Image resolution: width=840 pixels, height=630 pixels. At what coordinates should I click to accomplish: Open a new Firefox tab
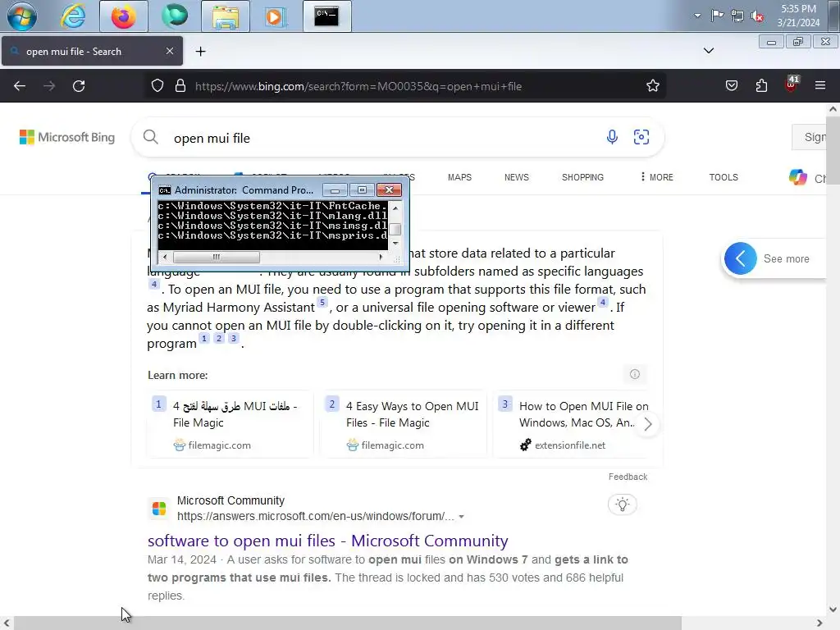(200, 52)
